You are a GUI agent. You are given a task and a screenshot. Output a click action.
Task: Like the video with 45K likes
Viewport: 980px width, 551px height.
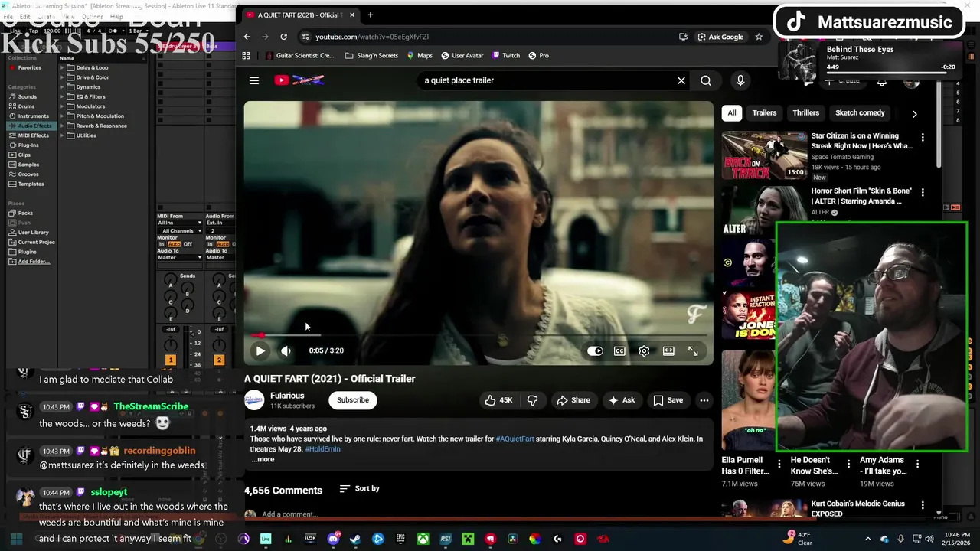tap(498, 400)
